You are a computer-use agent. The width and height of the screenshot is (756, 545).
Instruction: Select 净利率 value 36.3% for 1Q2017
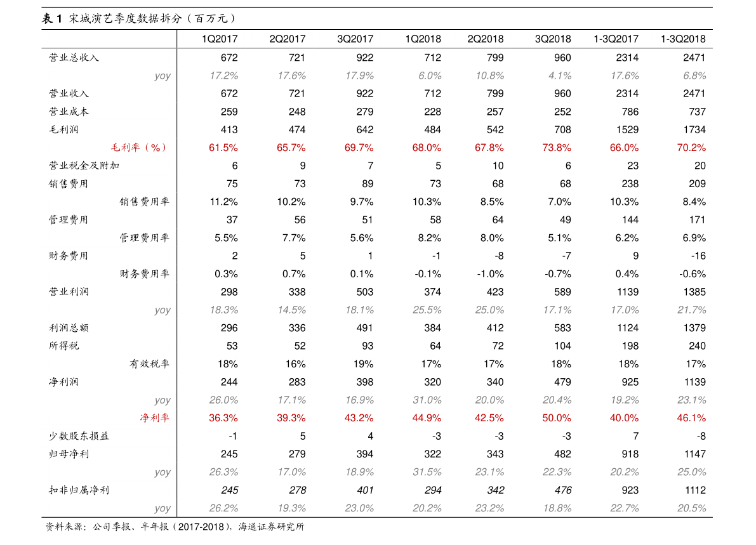[223, 417]
